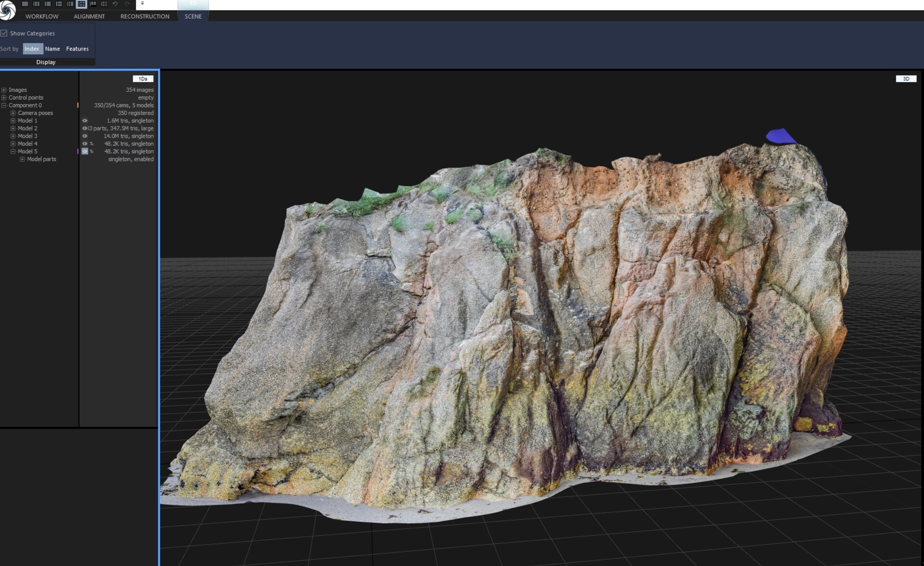Collapse the Component 0 tree node
The image size is (924, 566).
[x=4, y=105]
